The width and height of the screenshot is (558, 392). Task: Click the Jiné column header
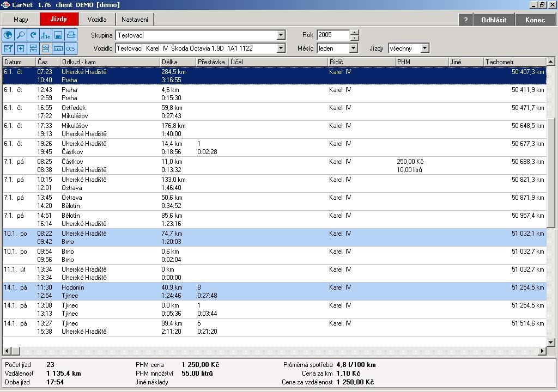coord(466,62)
